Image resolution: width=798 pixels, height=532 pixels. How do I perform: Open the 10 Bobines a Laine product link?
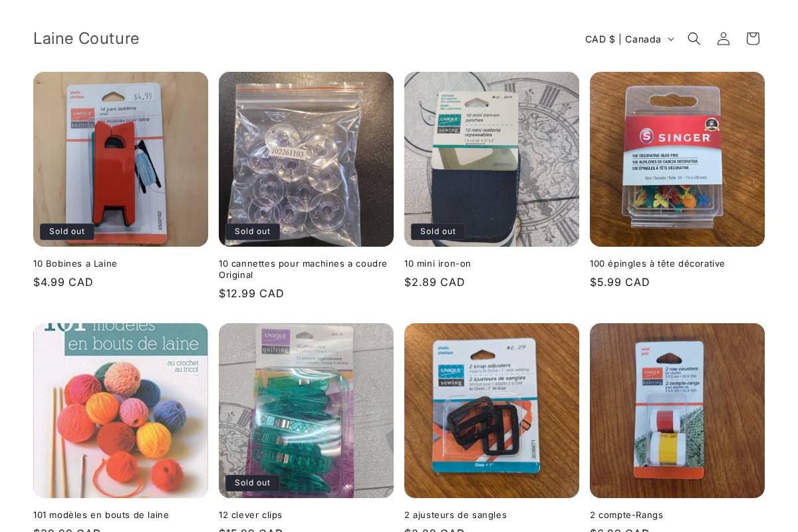75,264
